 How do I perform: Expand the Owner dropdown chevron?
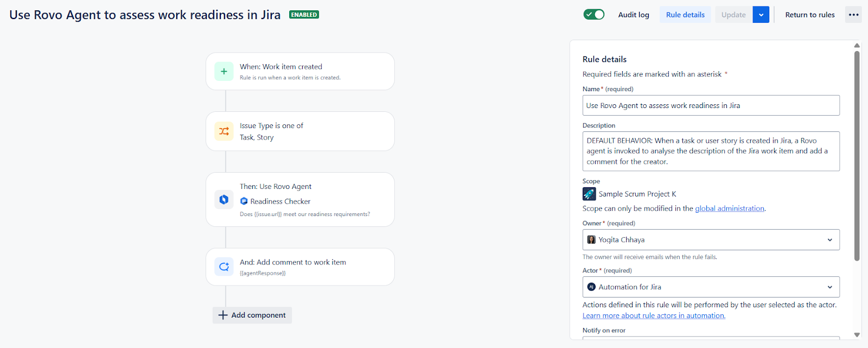click(829, 240)
